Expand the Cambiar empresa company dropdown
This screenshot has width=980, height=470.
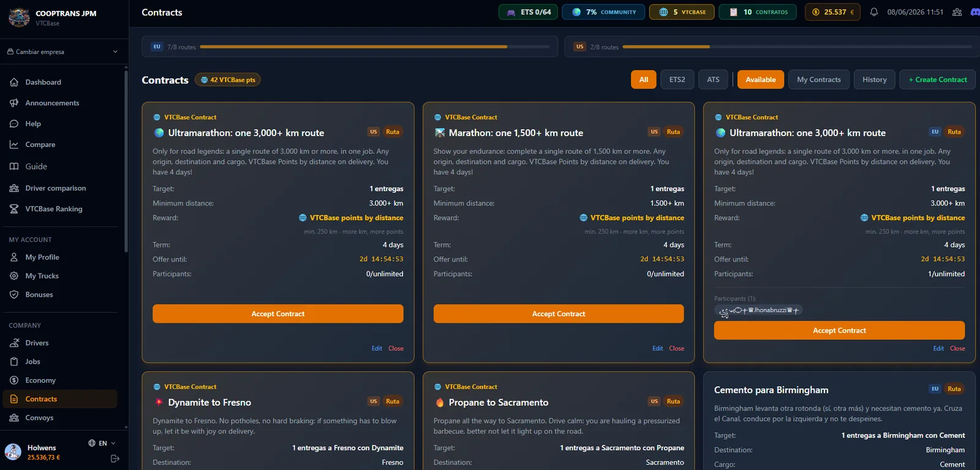62,52
